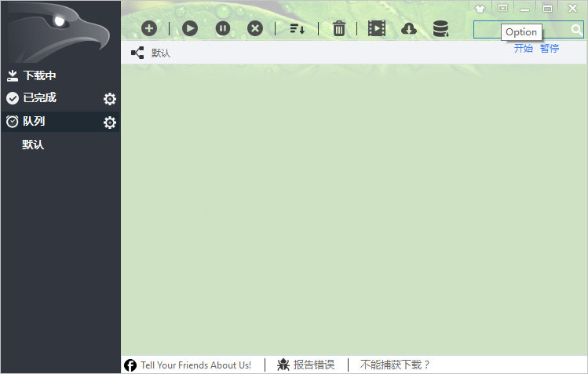Screen dimensions: 588x374
Task: Click the database import icon in toolbar
Action: click(440, 29)
